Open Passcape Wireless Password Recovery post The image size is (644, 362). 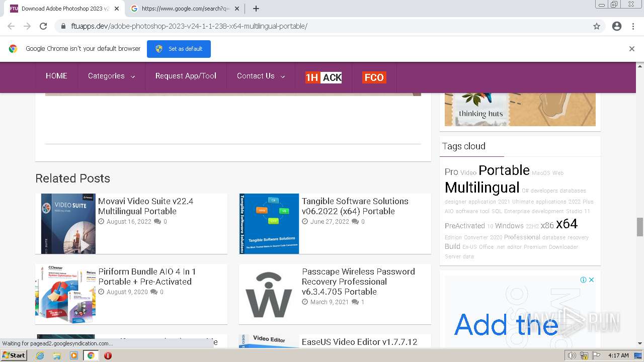click(x=358, y=282)
